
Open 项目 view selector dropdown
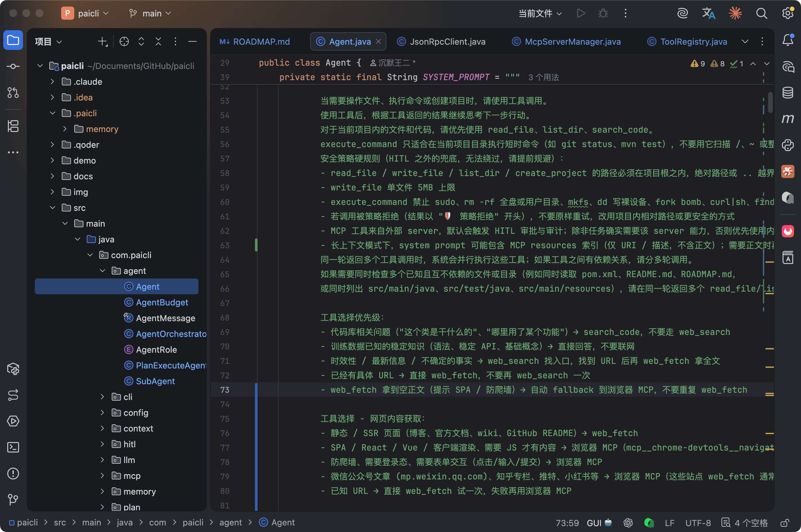[48, 41]
